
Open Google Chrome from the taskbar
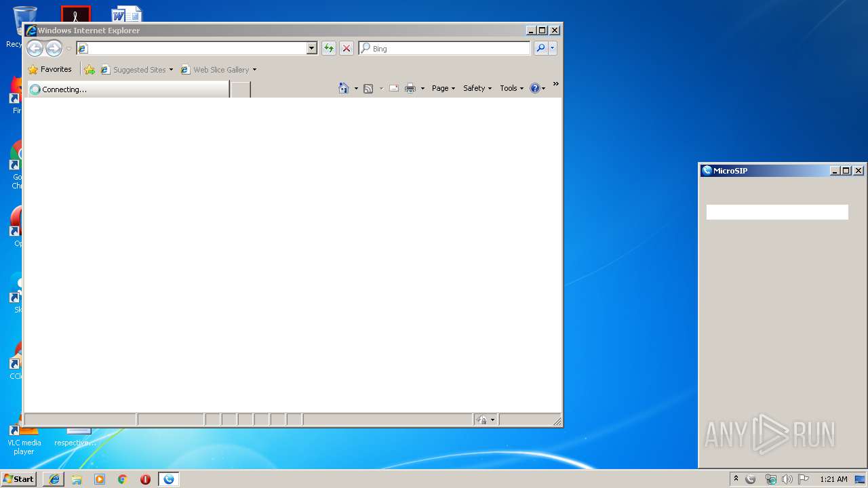(x=122, y=479)
